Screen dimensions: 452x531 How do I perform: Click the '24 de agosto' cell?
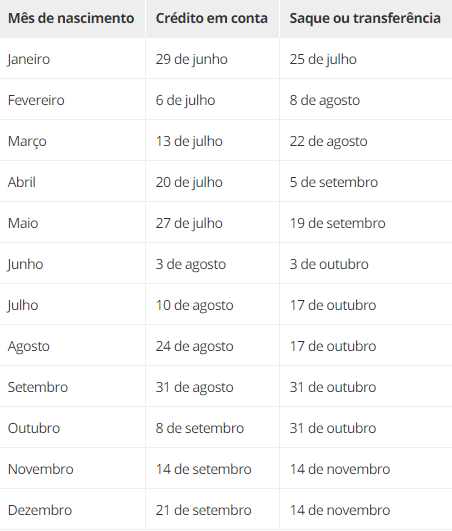point(195,346)
